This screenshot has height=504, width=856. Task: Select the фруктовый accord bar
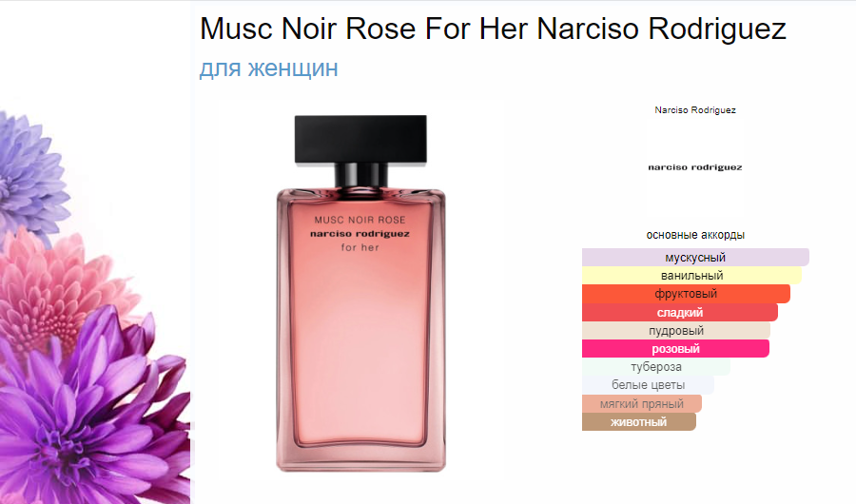tap(686, 294)
